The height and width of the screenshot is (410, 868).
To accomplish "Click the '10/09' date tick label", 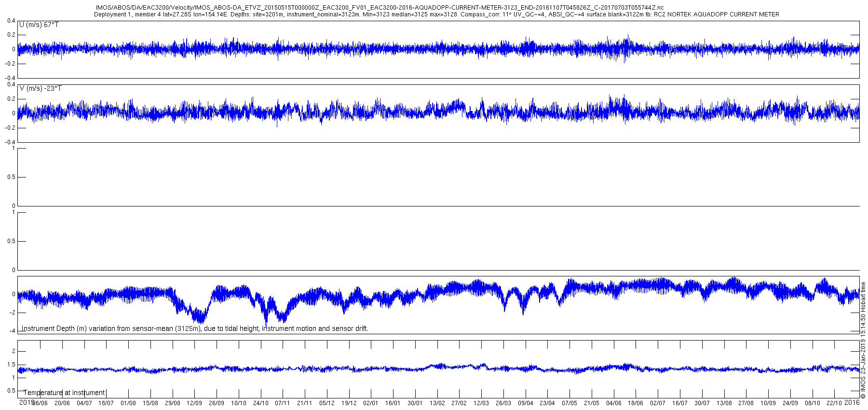I will coord(768,403).
